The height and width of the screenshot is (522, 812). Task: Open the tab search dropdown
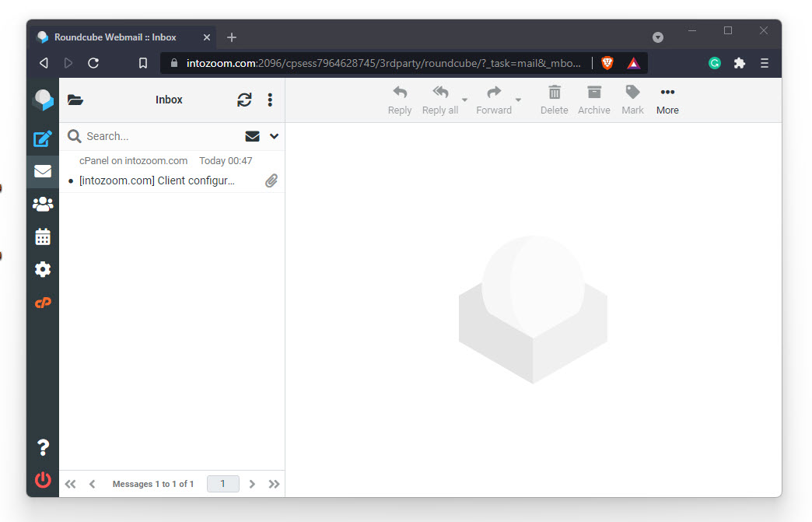coord(658,37)
